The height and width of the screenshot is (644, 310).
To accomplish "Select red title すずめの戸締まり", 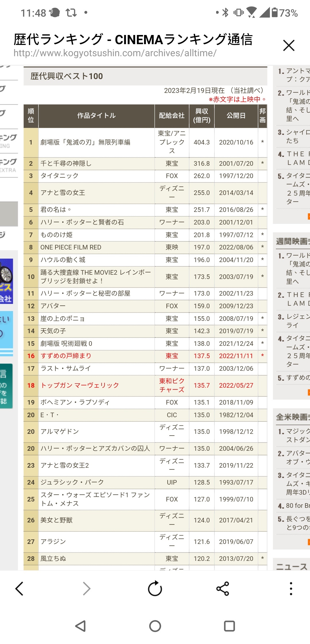I will (66, 356).
